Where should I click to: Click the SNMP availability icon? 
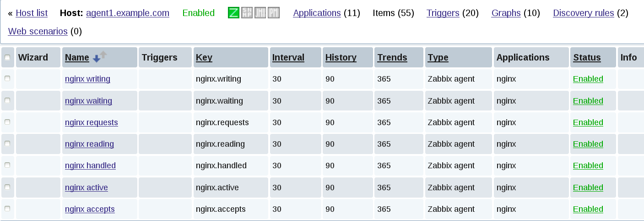[x=247, y=13]
